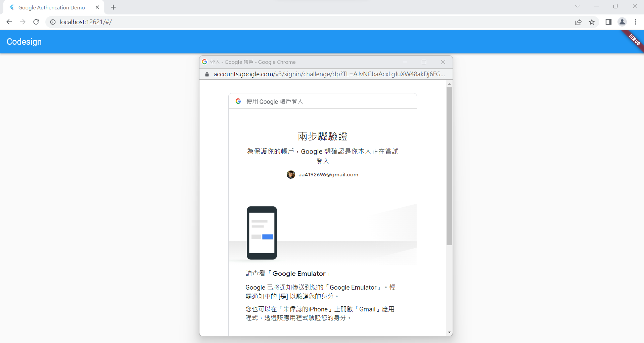Click the account avatar next to email
Image resolution: width=644 pixels, height=343 pixels.
point(291,174)
